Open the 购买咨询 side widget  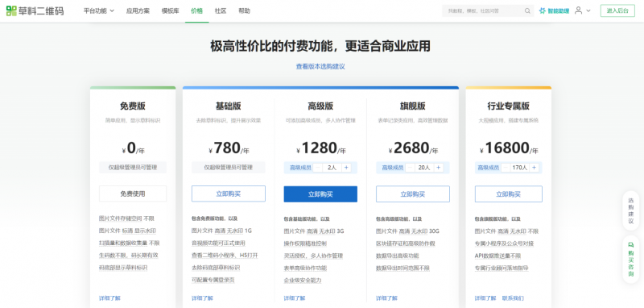(x=631, y=259)
